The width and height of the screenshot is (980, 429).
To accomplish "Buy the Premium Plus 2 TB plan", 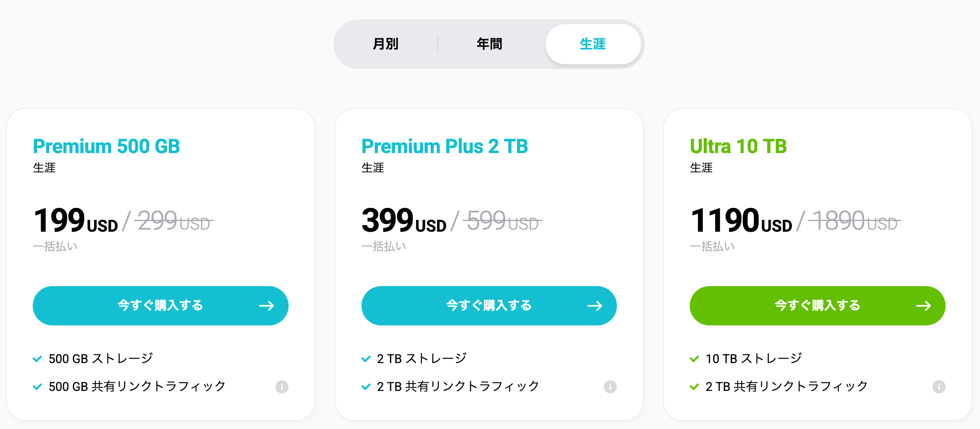I will pos(488,305).
